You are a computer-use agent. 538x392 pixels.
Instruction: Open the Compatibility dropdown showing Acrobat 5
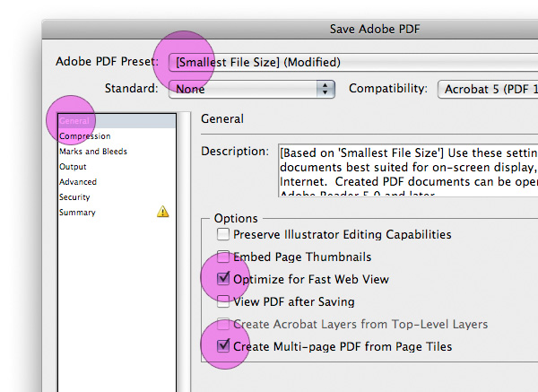pyautogui.click(x=488, y=89)
